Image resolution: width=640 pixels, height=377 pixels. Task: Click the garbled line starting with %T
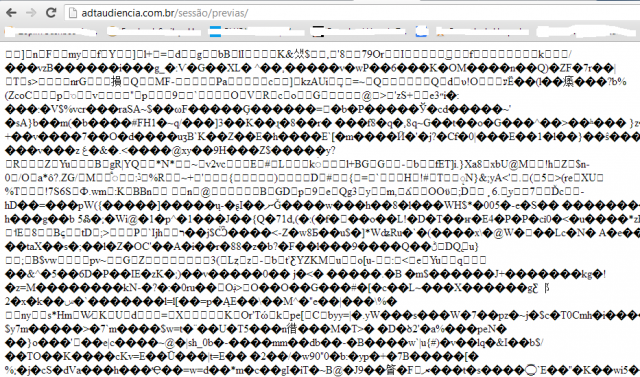tap(295, 191)
